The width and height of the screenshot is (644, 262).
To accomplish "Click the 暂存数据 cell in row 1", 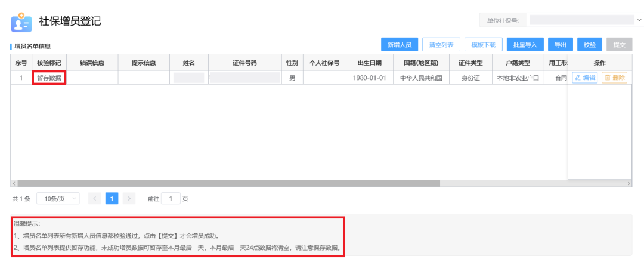I will (49, 78).
